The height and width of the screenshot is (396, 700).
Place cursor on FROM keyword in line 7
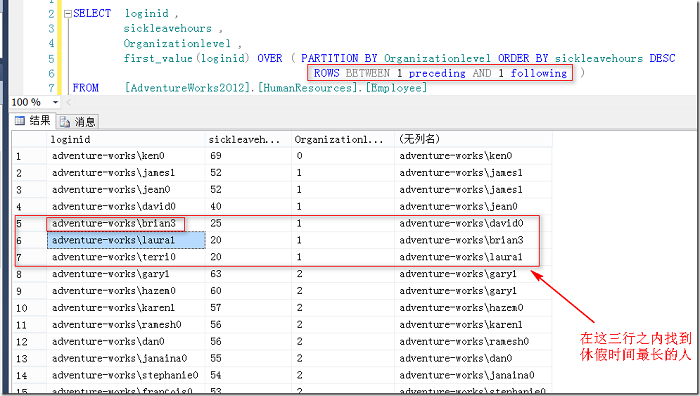86,88
